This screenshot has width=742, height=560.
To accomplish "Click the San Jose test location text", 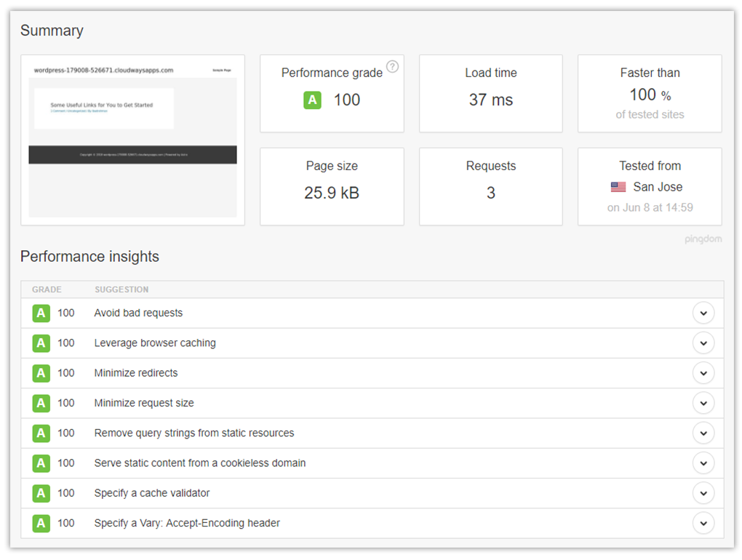I will [658, 187].
